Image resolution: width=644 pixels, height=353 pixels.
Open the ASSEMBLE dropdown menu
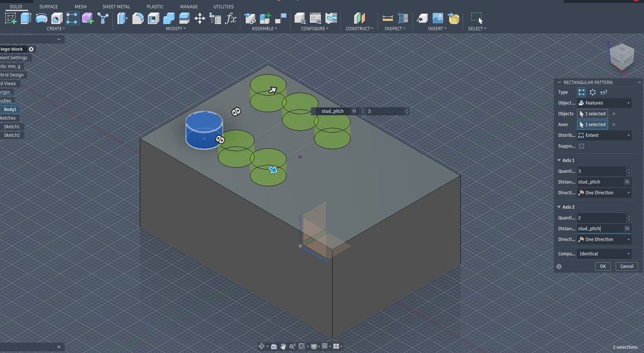pyautogui.click(x=264, y=29)
